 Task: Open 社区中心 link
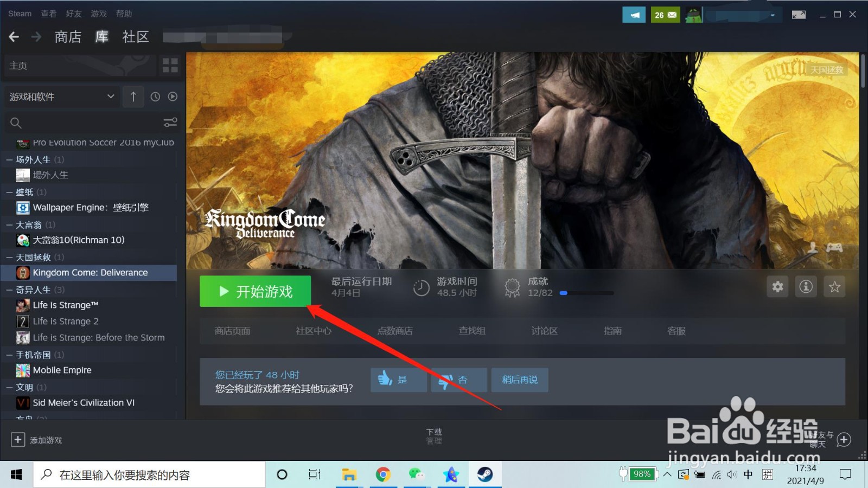[x=314, y=331]
